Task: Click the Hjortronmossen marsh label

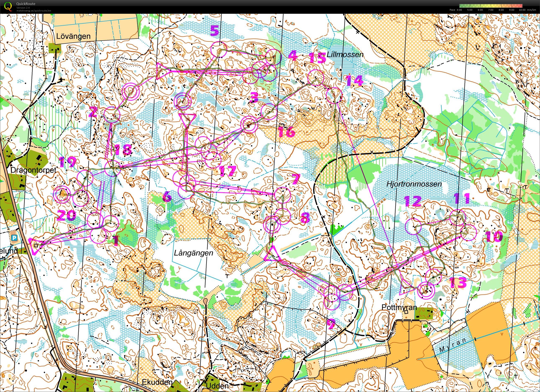Action: pyautogui.click(x=414, y=184)
